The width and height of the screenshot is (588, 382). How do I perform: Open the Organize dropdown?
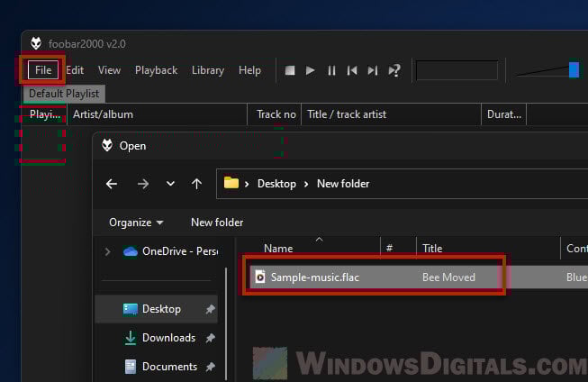pyautogui.click(x=136, y=223)
